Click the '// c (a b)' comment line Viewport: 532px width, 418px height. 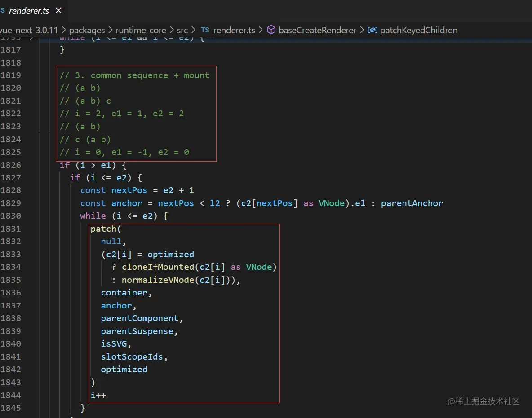coord(85,139)
